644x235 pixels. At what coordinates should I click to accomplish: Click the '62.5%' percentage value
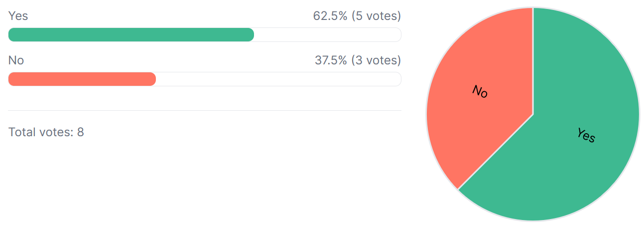point(330,16)
